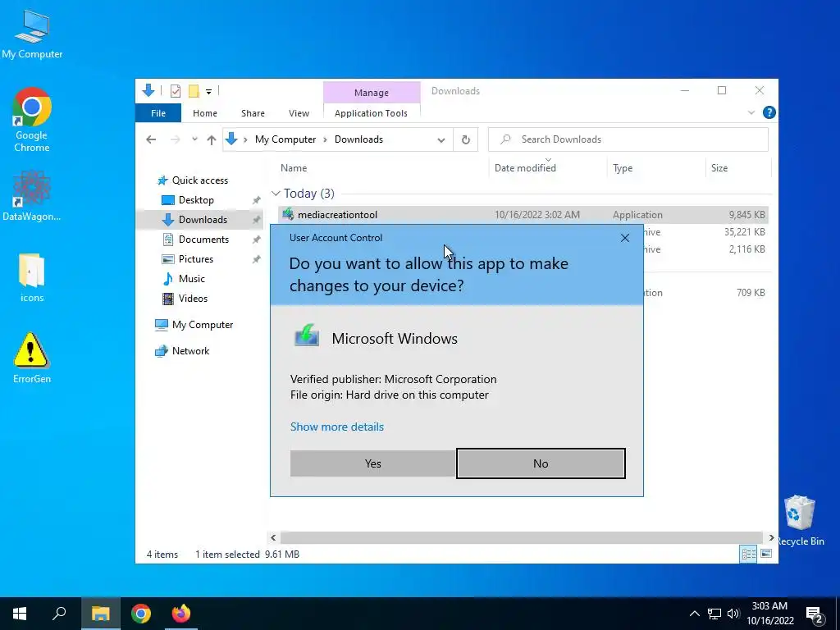The image size is (840, 630).
Task: Close the User Account Control dialog
Action: (624, 238)
